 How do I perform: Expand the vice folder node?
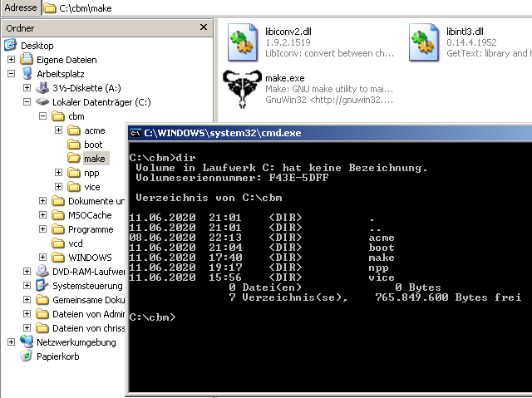(x=58, y=187)
